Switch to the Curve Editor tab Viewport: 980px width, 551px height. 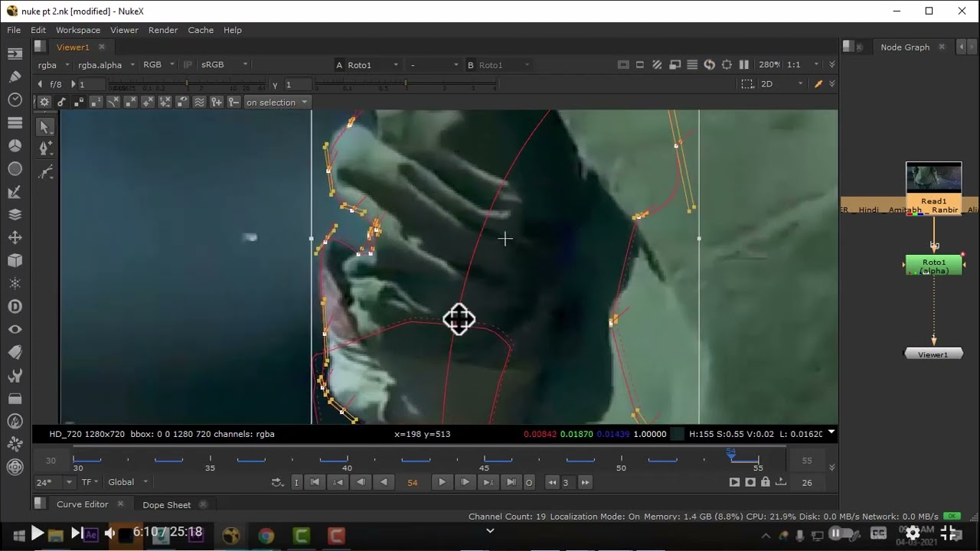pos(82,504)
